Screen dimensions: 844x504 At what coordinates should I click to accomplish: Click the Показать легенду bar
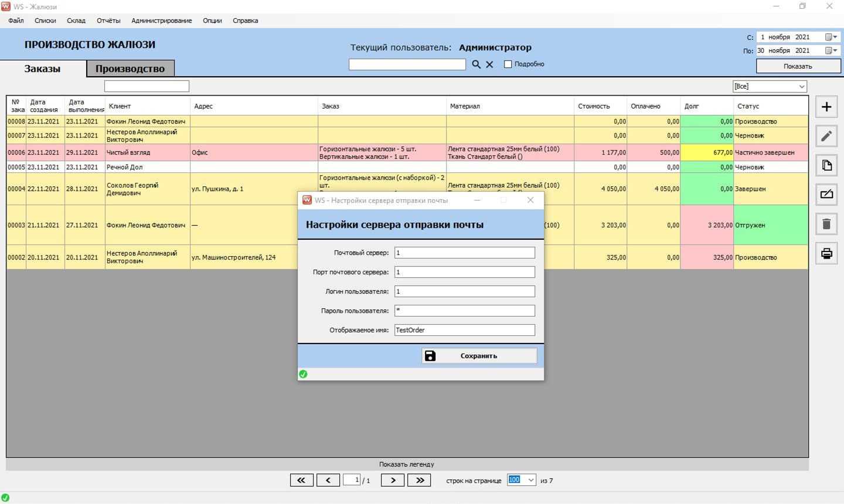point(407,464)
